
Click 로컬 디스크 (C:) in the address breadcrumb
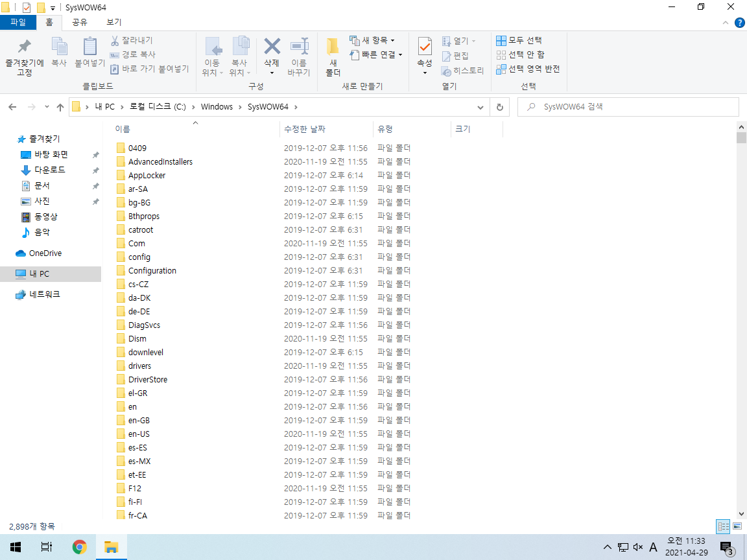click(158, 107)
